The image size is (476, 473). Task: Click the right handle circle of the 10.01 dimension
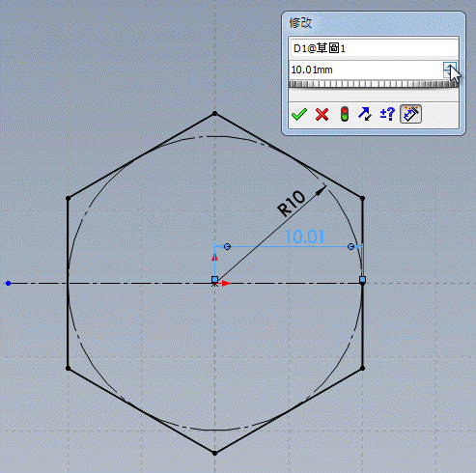pyautogui.click(x=350, y=246)
